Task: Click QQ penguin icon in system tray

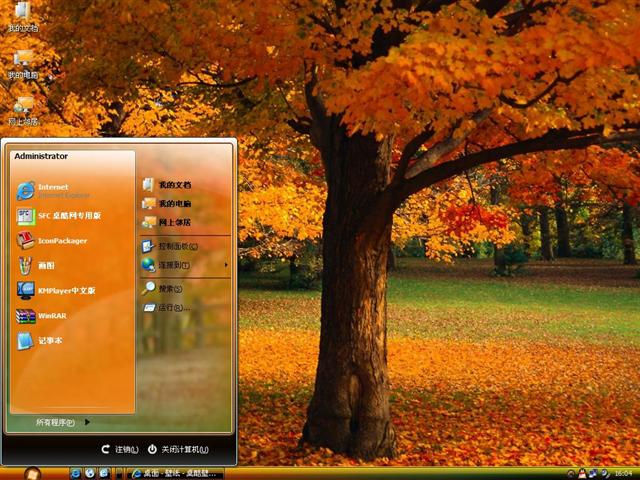Action: (582, 473)
